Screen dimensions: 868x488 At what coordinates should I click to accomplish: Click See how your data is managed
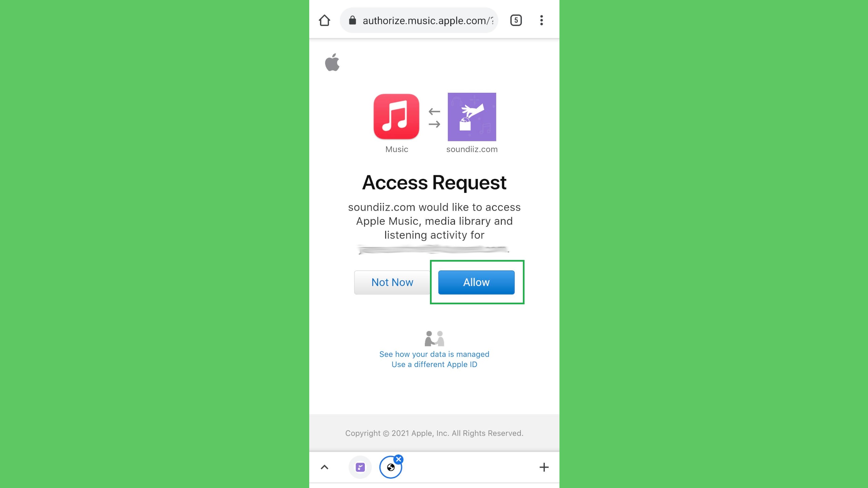(434, 354)
